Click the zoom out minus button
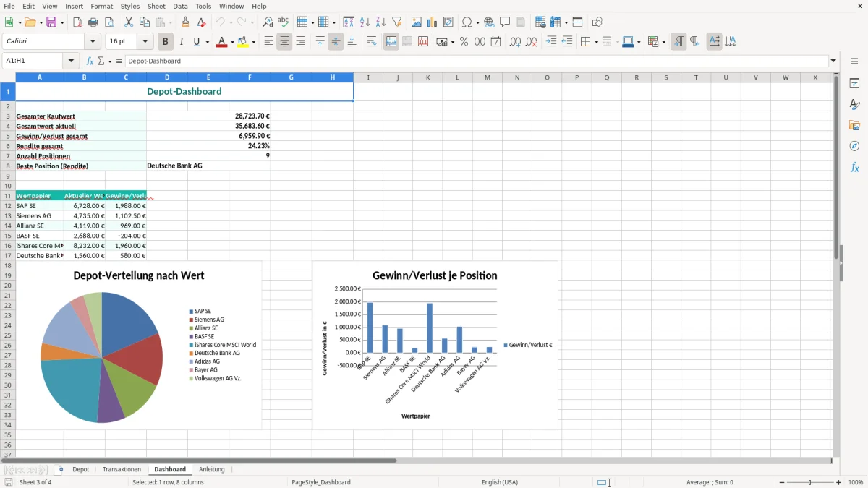 (781, 482)
